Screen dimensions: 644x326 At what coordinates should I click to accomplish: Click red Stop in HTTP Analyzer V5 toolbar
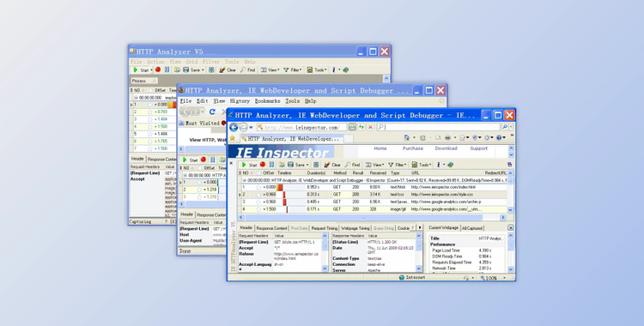(158, 69)
